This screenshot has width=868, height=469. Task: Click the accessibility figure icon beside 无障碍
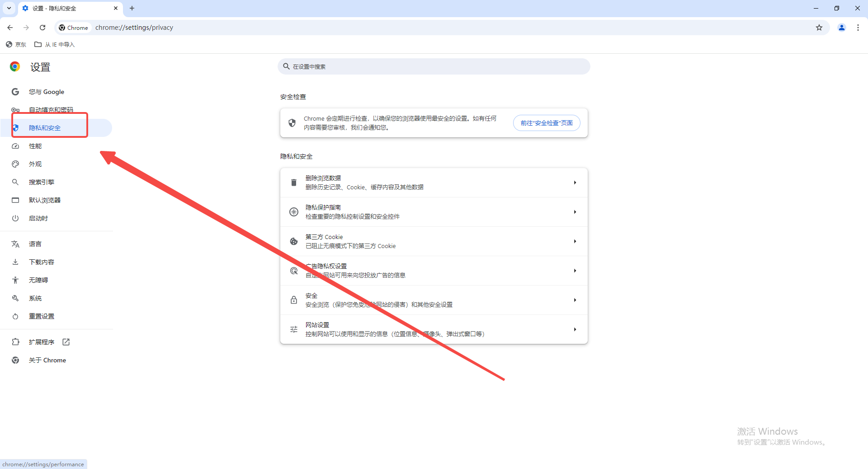[x=15, y=280]
